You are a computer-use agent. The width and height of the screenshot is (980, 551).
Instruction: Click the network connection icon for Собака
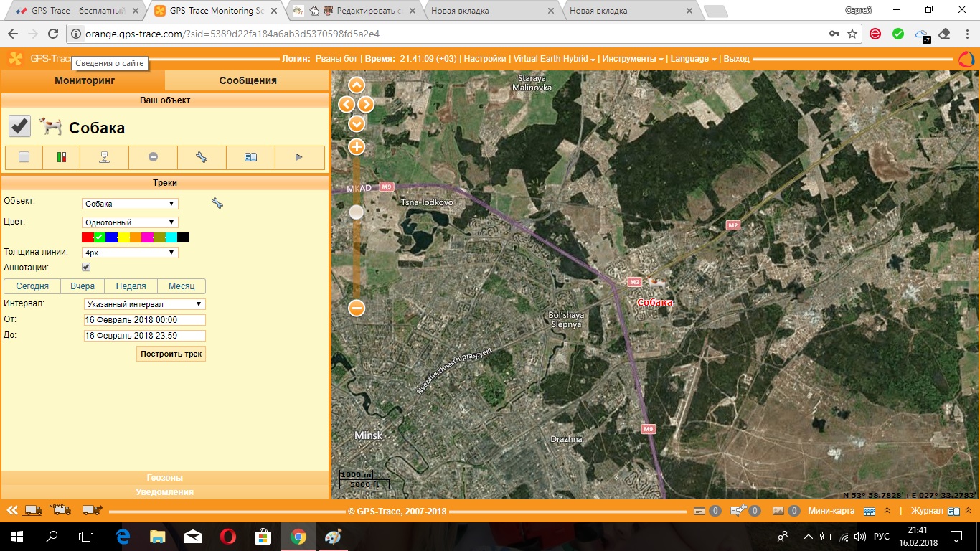[x=105, y=157]
